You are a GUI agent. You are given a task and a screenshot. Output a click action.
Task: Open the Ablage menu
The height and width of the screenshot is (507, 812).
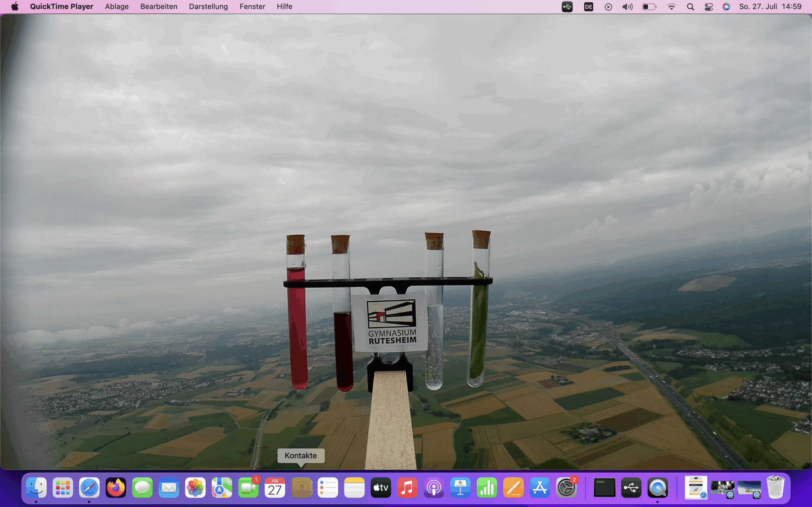(116, 6)
